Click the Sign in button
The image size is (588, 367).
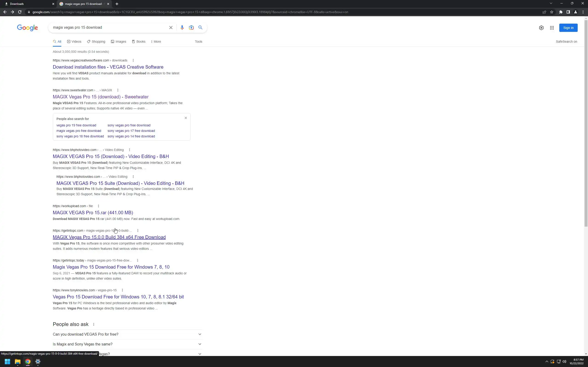tap(568, 28)
